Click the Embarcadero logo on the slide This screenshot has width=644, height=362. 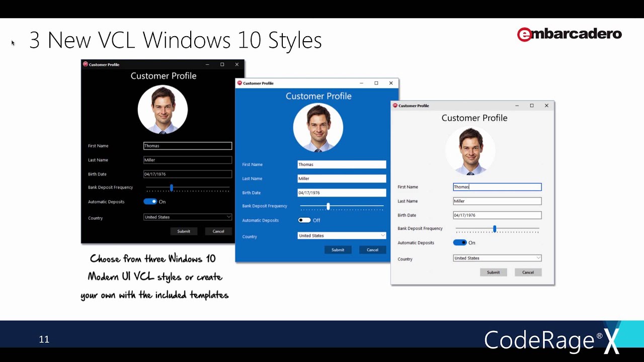[570, 34]
